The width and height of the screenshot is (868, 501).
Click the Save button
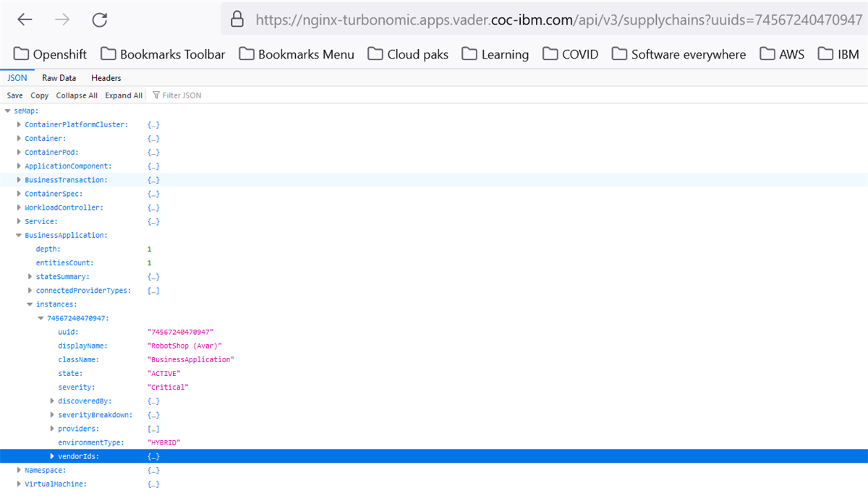click(14, 95)
